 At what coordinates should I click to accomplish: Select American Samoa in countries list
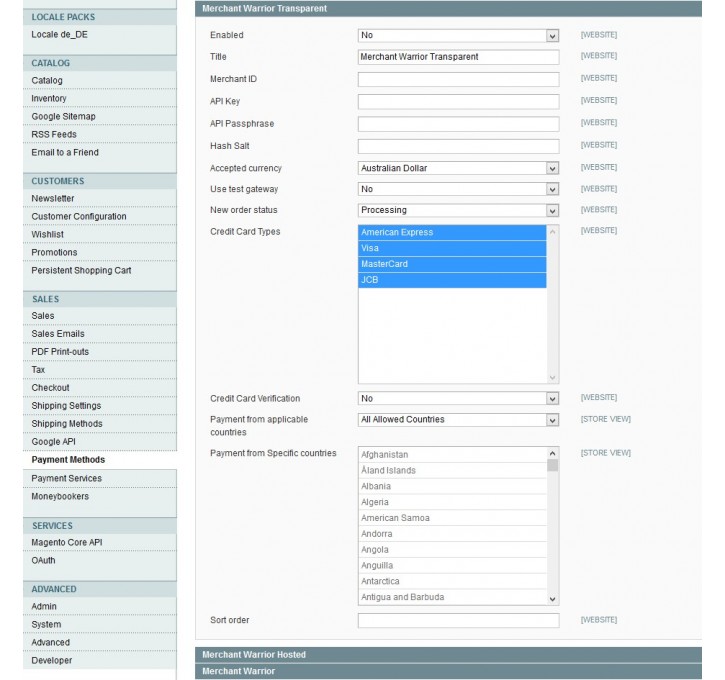[452, 518]
